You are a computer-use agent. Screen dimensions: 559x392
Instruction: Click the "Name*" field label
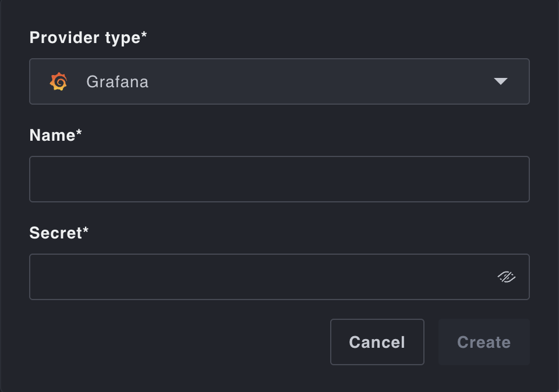tap(55, 136)
